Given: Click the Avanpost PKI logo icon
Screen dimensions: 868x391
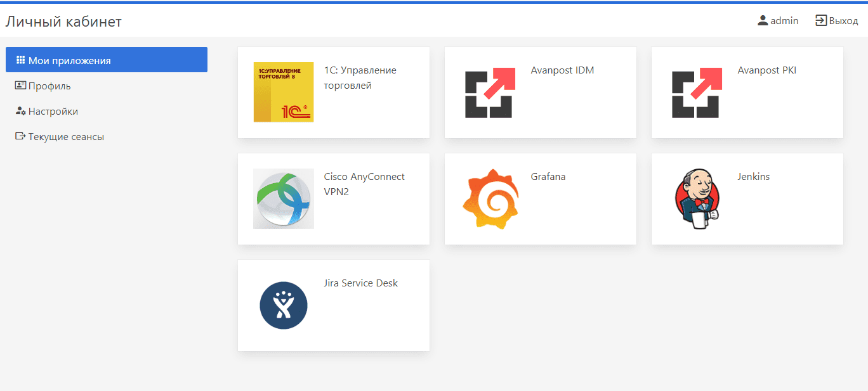Looking at the screenshot, I should click(x=697, y=93).
